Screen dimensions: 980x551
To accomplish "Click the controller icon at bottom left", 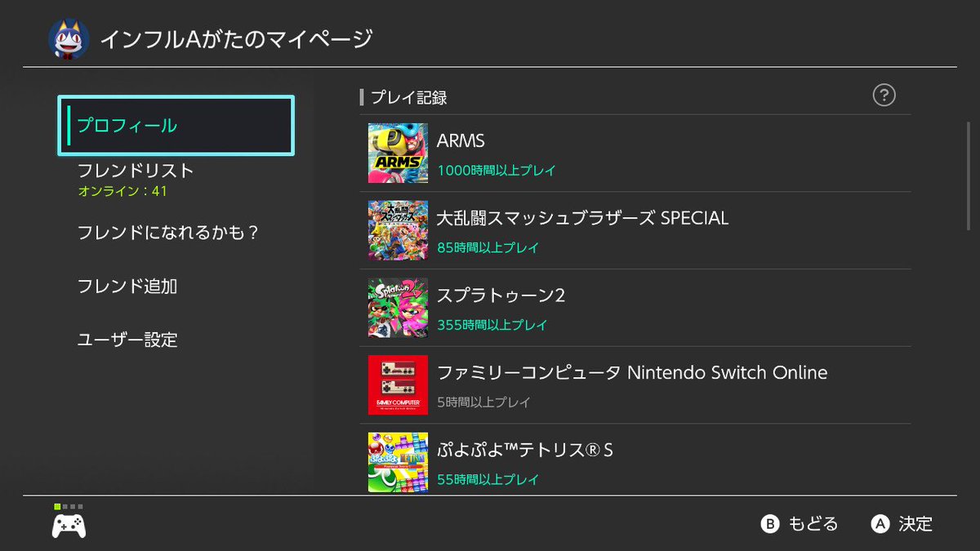I will (69, 526).
